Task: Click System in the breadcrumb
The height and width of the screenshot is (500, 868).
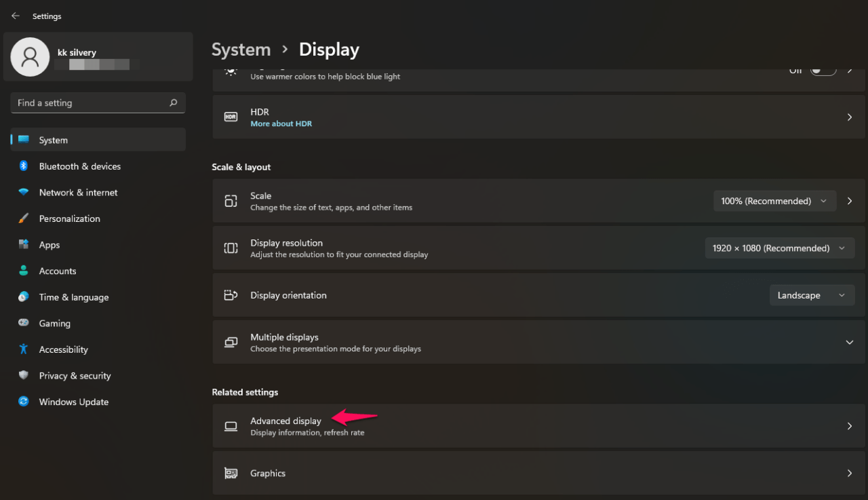Action: point(241,50)
